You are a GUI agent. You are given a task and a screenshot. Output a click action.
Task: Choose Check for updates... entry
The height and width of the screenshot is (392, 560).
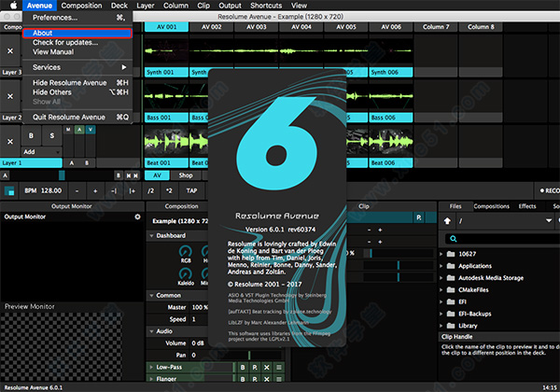pos(77,43)
